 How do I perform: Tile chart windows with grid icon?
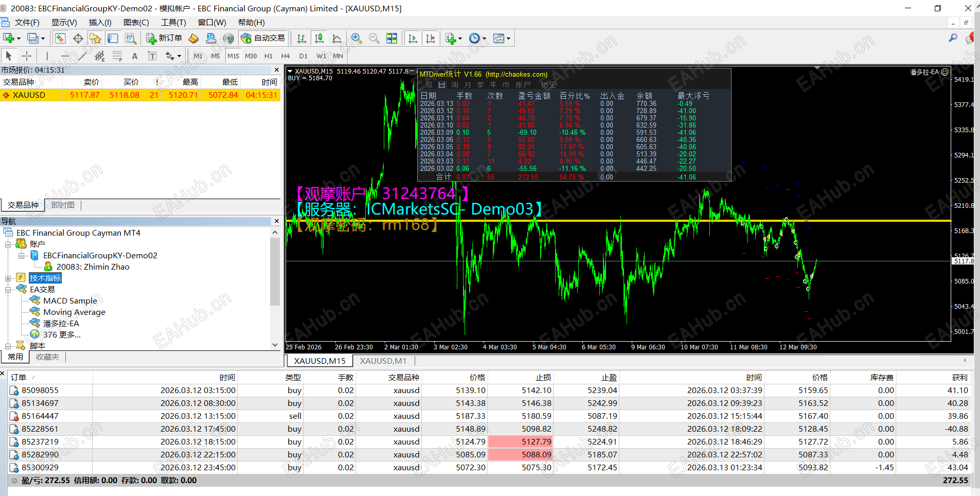[x=391, y=38]
